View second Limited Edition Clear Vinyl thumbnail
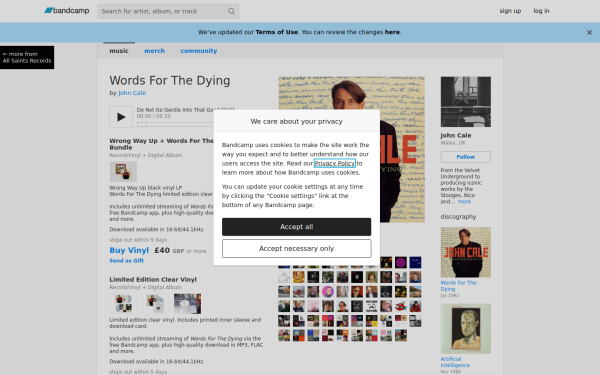600x375 pixels. (155, 304)
